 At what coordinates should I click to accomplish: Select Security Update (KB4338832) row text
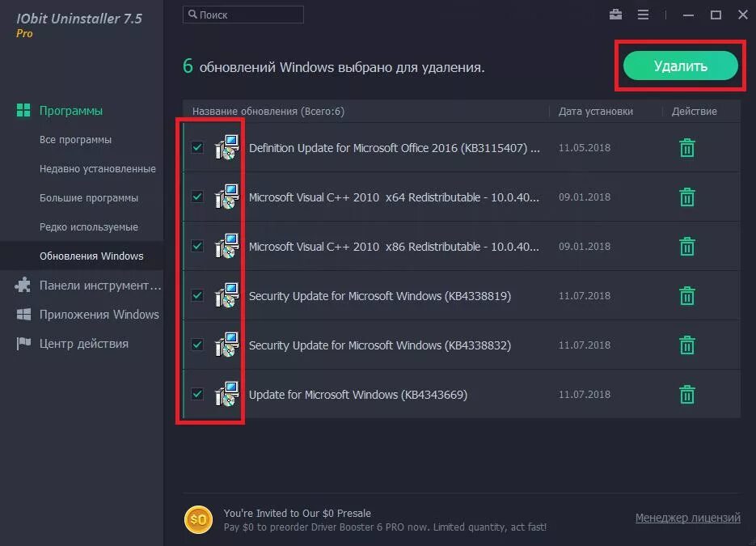click(379, 345)
